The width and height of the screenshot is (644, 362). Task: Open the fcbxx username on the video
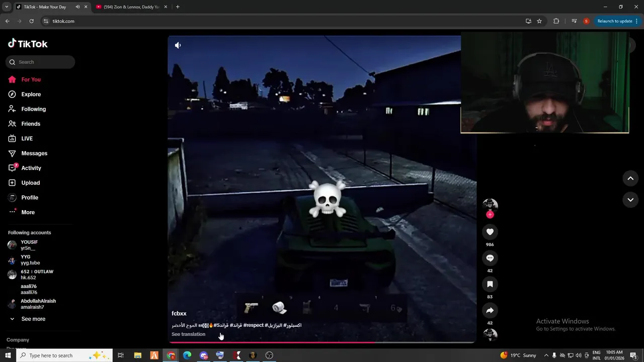coord(179,314)
